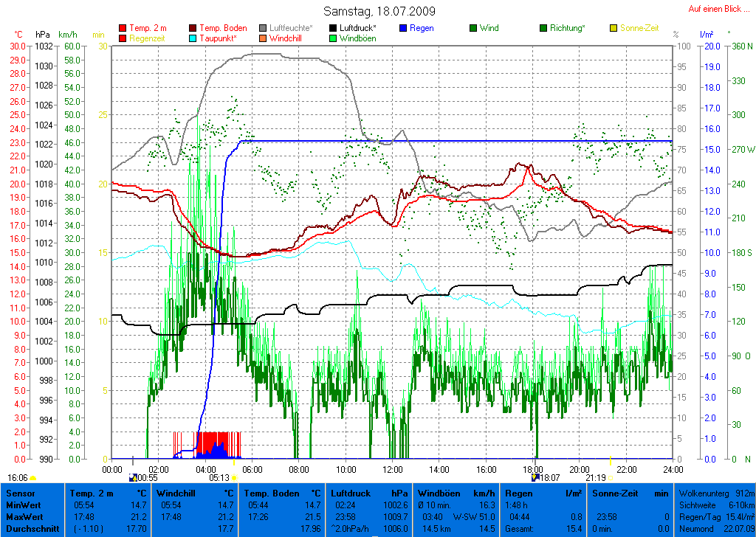Image resolution: width=756 pixels, height=537 pixels.
Task: Click the bright green Windböen legend square
Action: (x=334, y=38)
